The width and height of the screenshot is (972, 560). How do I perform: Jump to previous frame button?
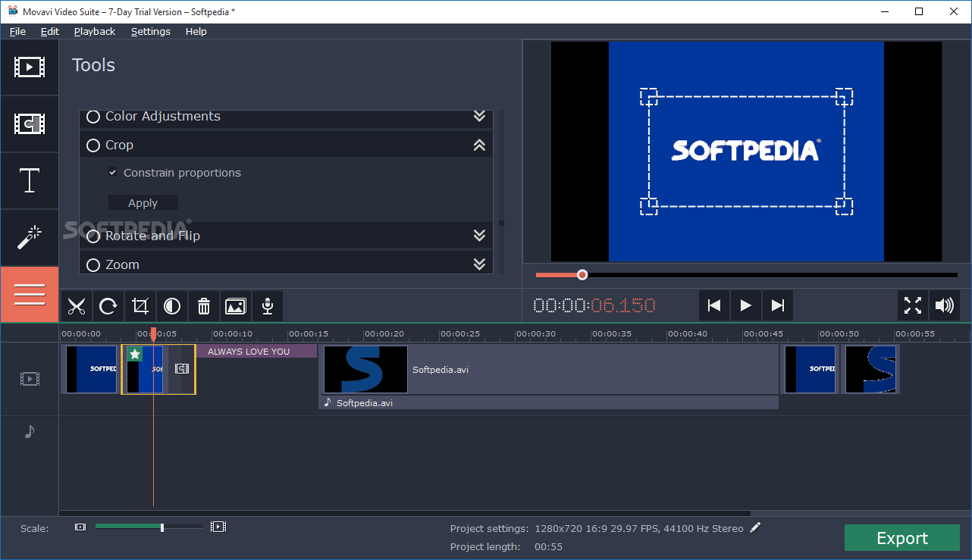[714, 305]
